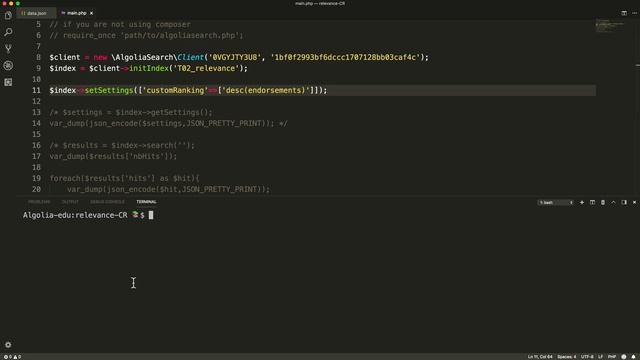Kill the terminal with trash icon

click(603, 202)
